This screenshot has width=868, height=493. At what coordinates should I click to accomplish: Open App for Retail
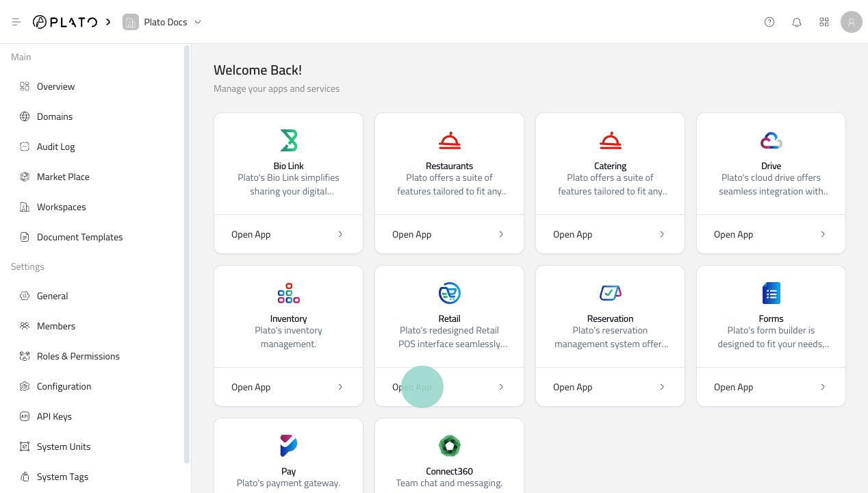point(450,387)
